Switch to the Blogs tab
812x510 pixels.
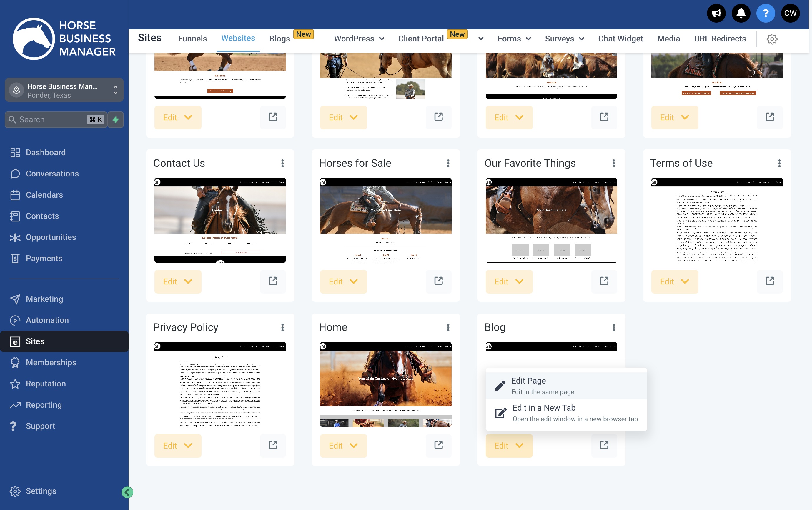[x=279, y=39]
